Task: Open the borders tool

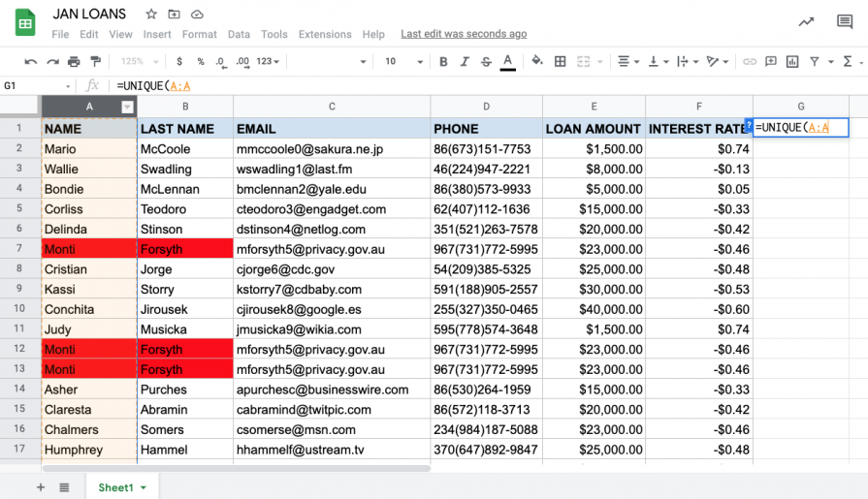Action: click(x=561, y=61)
